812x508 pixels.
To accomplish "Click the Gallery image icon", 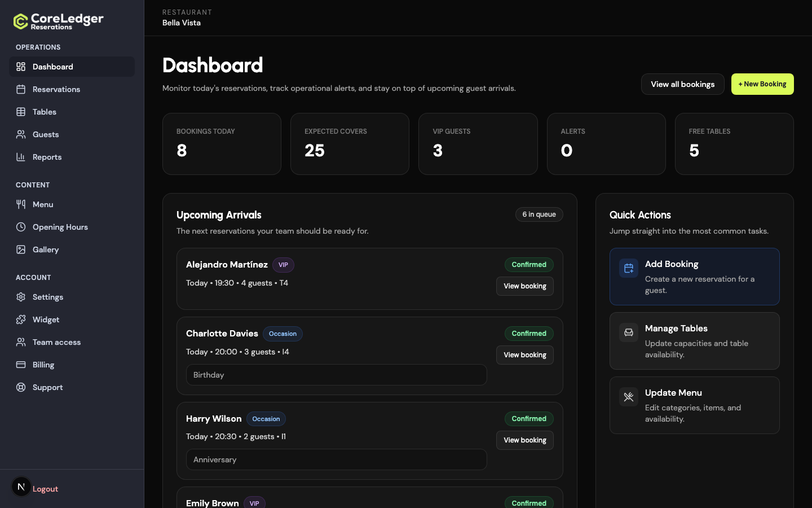I will [x=21, y=249].
